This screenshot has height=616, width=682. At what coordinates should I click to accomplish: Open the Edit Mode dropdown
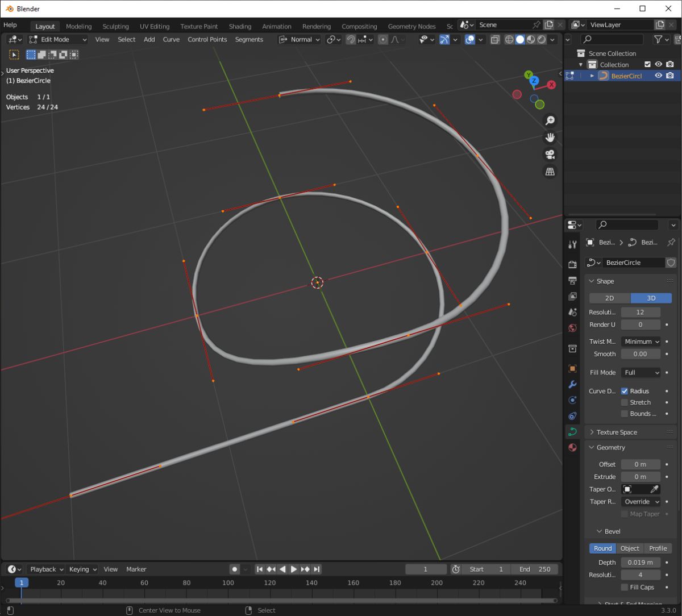(57, 40)
